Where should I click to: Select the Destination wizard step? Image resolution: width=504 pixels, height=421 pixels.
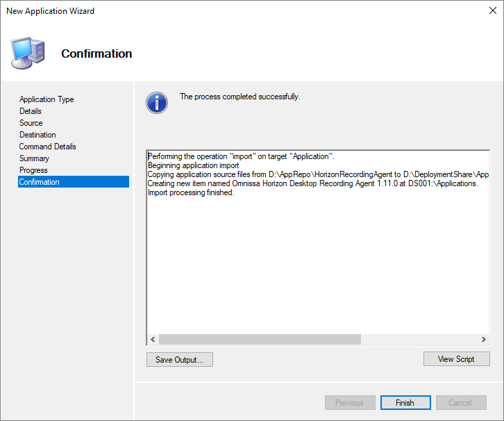click(x=37, y=135)
